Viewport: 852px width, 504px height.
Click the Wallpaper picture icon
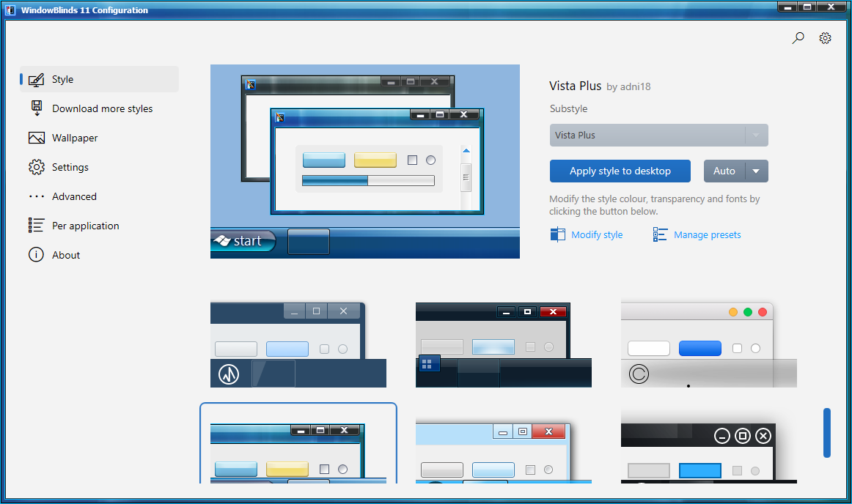point(37,138)
